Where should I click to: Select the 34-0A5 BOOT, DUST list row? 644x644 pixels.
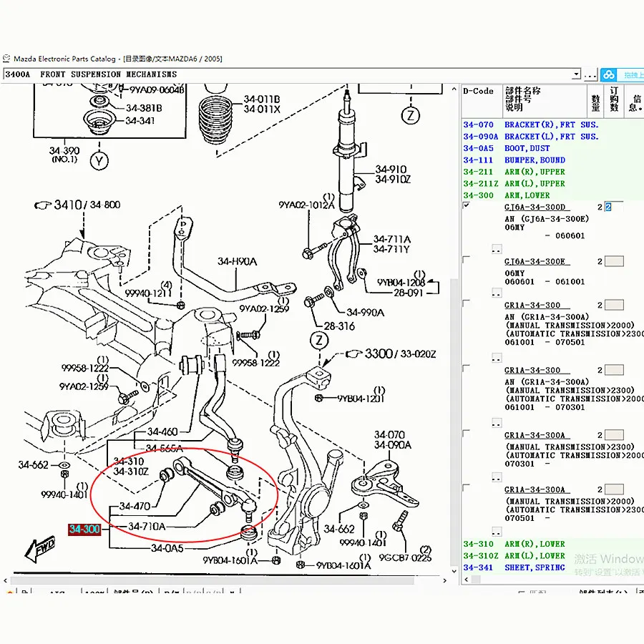[552, 148]
